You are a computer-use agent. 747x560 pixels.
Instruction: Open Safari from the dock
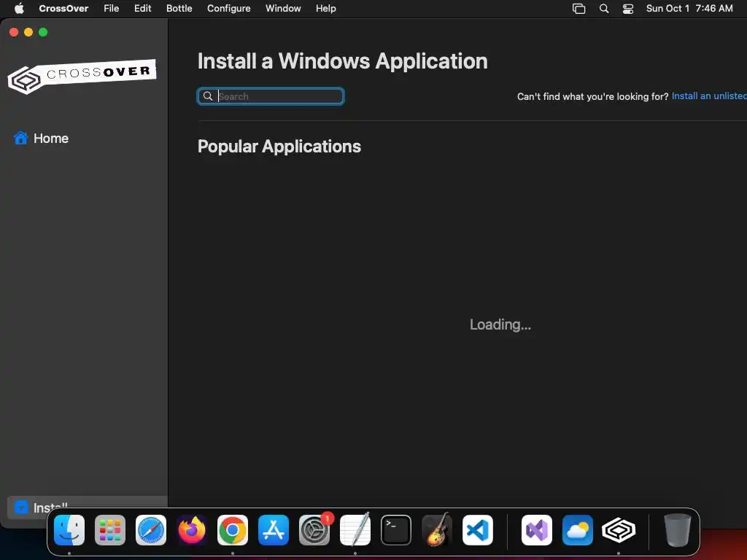(151, 530)
